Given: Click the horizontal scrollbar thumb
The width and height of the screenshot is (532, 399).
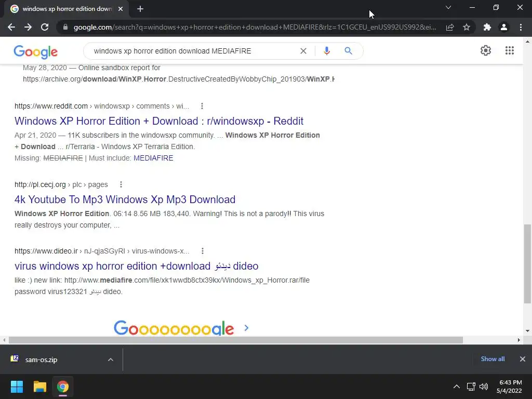Looking at the screenshot, I should pyautogui.click(x=236, y=340).
